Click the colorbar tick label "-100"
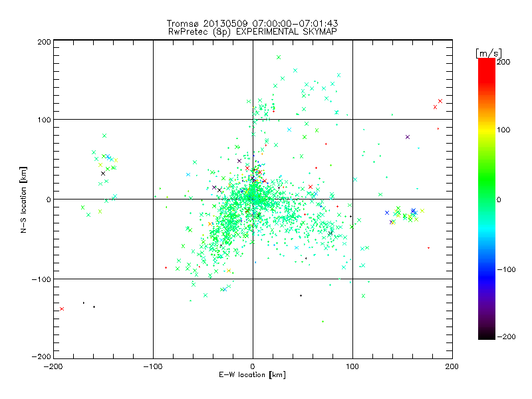The height and width of the screenshot is (399, 532). 507,269
